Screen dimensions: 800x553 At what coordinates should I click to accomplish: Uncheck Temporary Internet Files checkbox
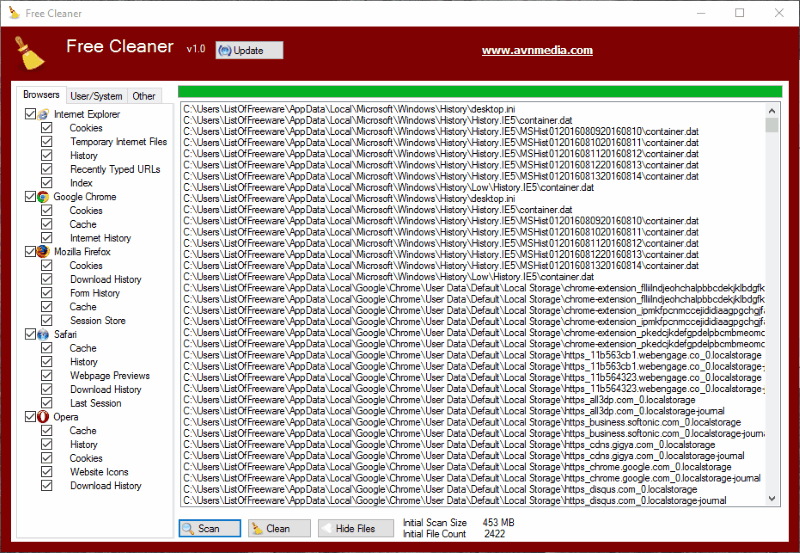pyautogui.click(x=46, y=141)
